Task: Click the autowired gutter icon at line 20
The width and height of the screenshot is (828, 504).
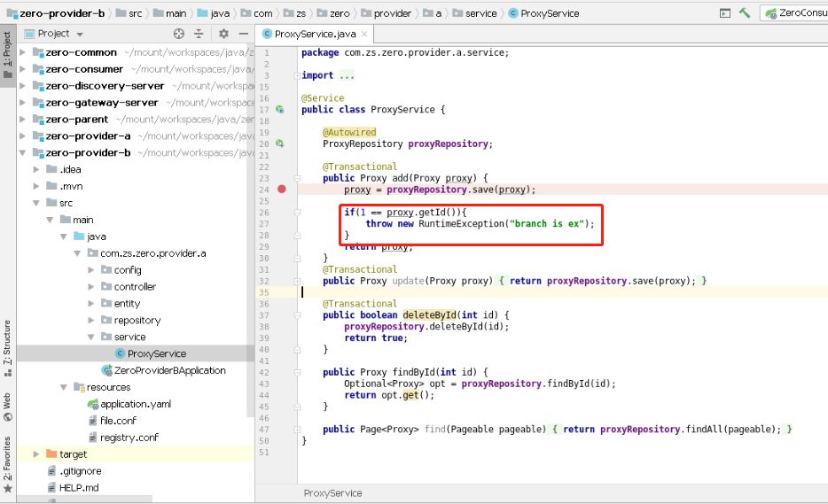Action: pos(280,143)
